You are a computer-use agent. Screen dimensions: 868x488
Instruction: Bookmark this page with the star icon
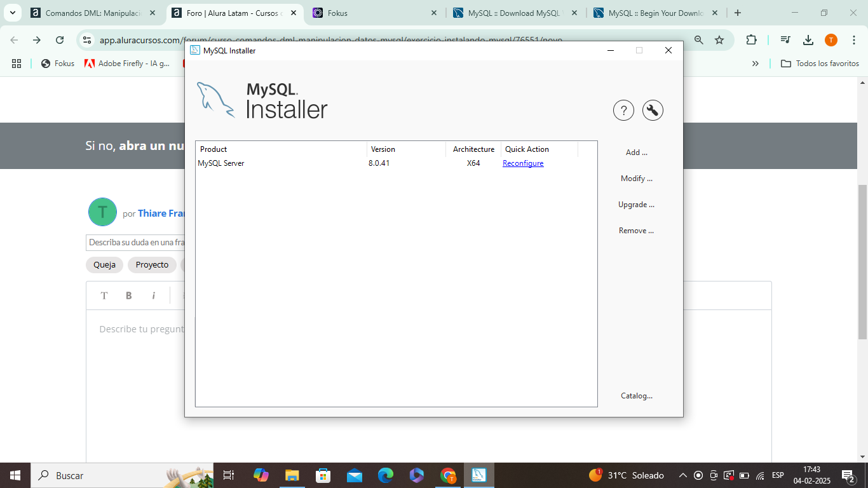click(x=719, y=40)
